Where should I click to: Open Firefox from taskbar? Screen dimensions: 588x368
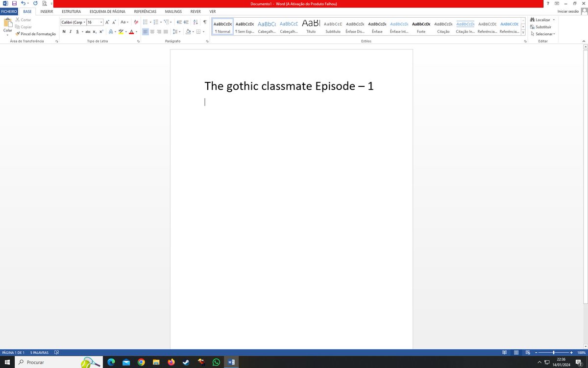[171, 362]
